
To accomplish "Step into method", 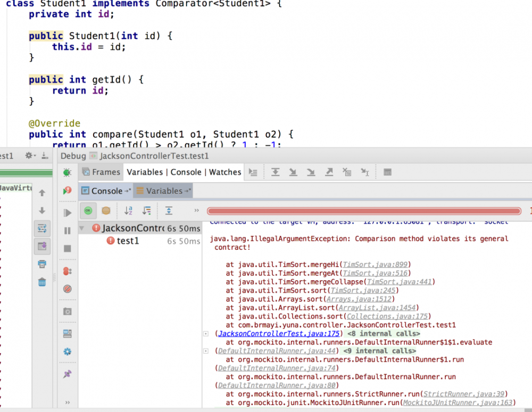I will tap(293, 172).
